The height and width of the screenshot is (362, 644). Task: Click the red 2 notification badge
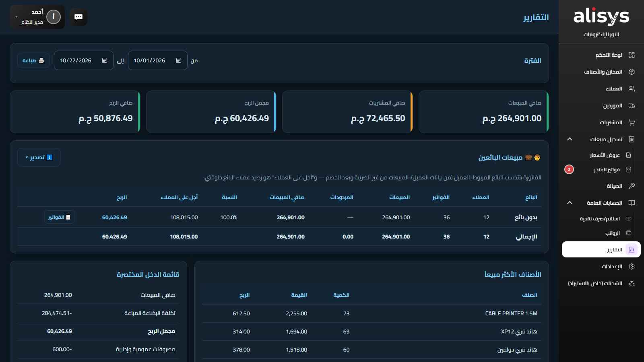click(569, 169)
